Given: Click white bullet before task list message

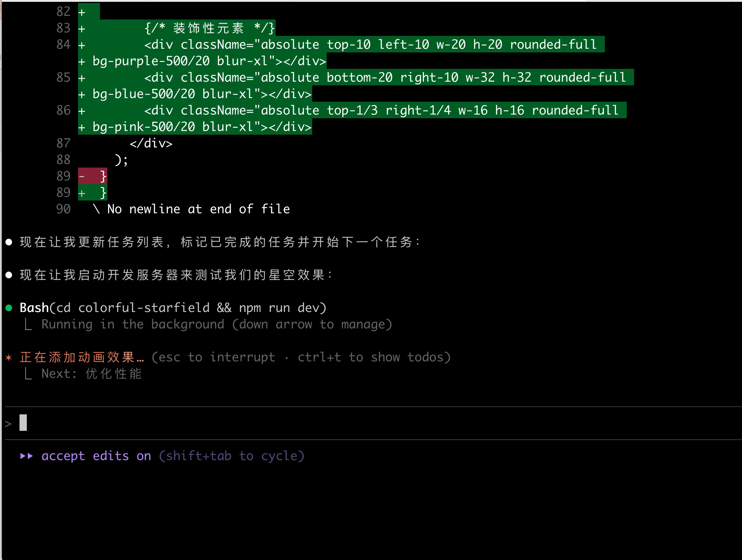Looking at the screenshot, I should click(x=9, y=242).
